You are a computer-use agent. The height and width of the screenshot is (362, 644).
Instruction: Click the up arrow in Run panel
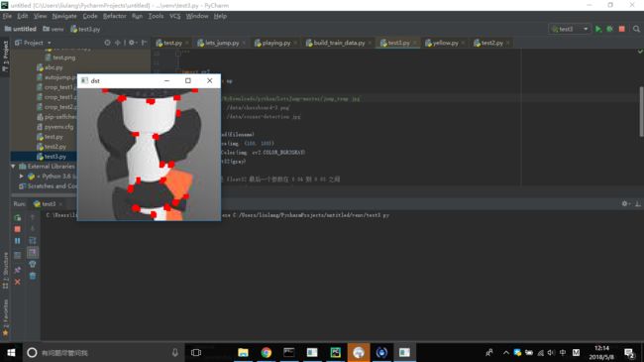point(33,217)
